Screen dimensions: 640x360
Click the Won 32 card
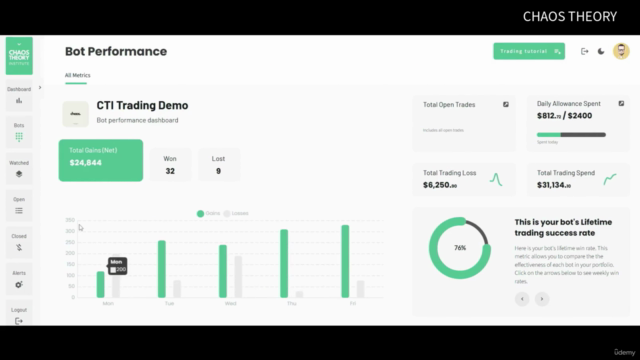point(170,164)
